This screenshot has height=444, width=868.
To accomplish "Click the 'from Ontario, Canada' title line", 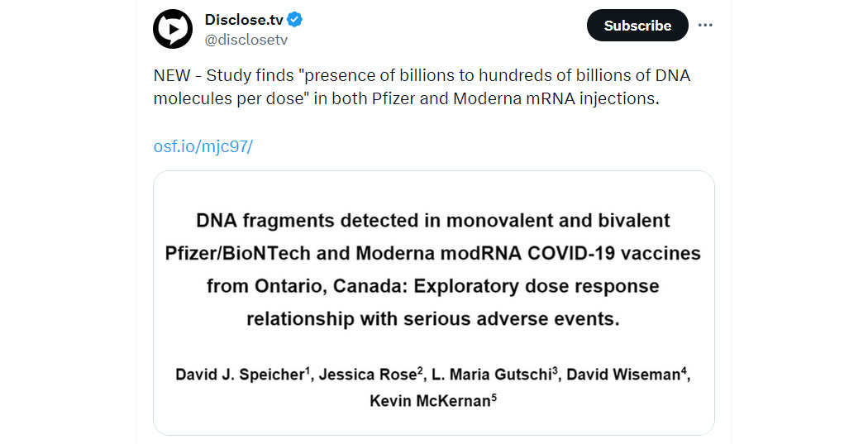I will coord(433,286).
